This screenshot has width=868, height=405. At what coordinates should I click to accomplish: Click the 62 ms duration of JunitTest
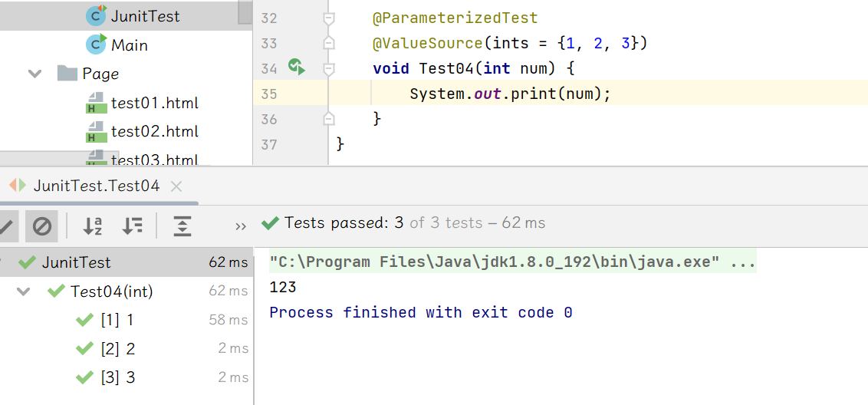click(x=228, y=262)
